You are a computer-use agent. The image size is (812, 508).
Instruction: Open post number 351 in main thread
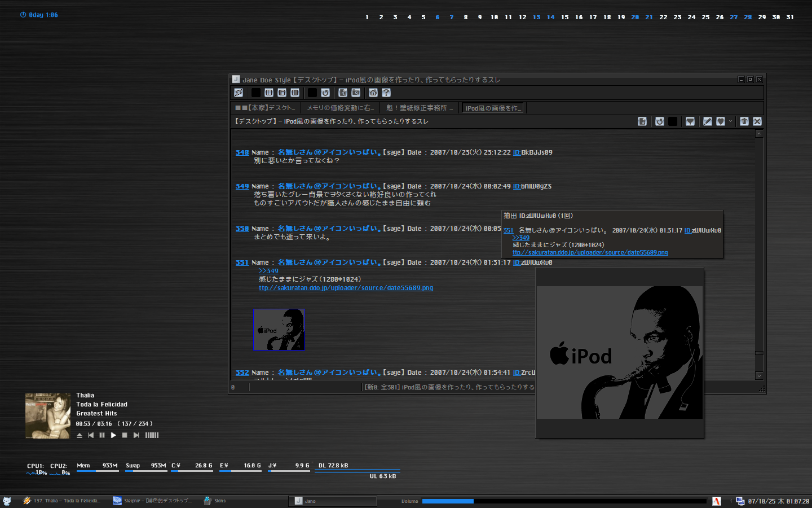(242, 262)
